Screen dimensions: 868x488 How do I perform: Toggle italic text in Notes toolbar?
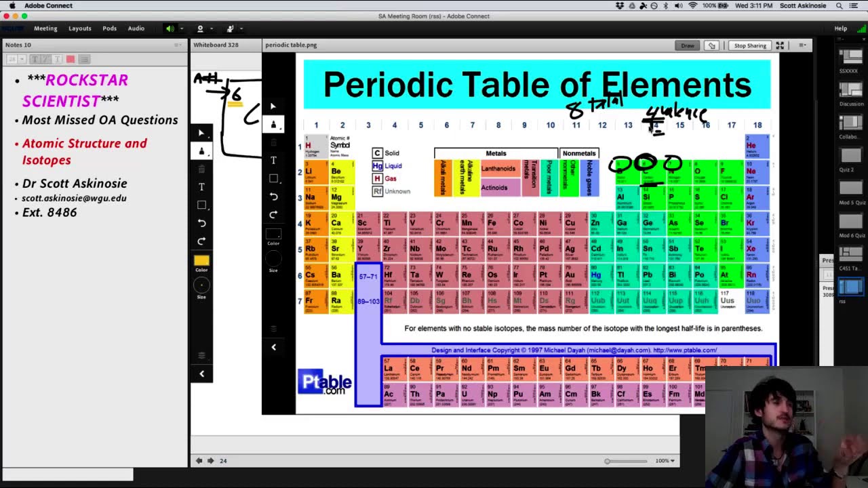45,60
